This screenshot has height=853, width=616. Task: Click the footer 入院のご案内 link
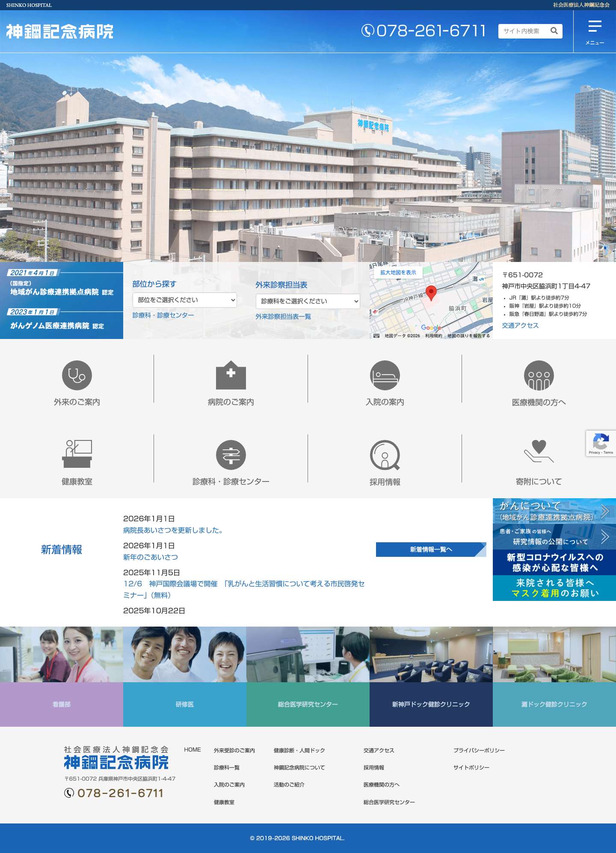pos(229,785)
